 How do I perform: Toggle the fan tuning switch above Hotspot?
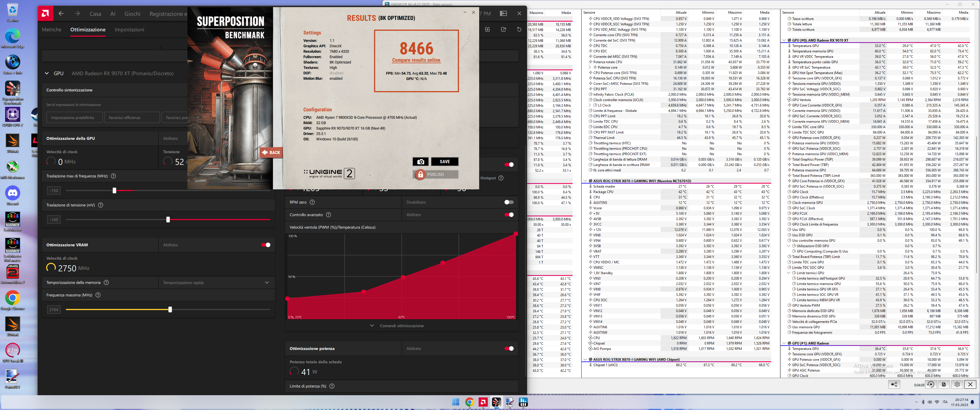point(509,165)
